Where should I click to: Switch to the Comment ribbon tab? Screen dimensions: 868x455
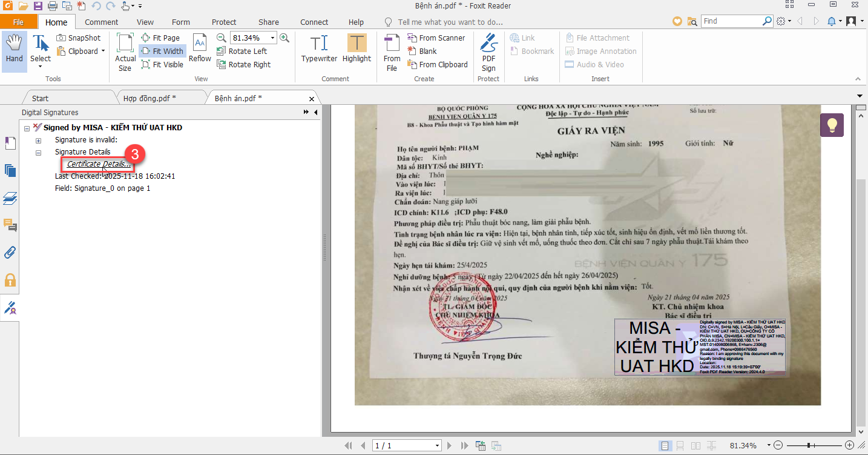pos(101,22)
